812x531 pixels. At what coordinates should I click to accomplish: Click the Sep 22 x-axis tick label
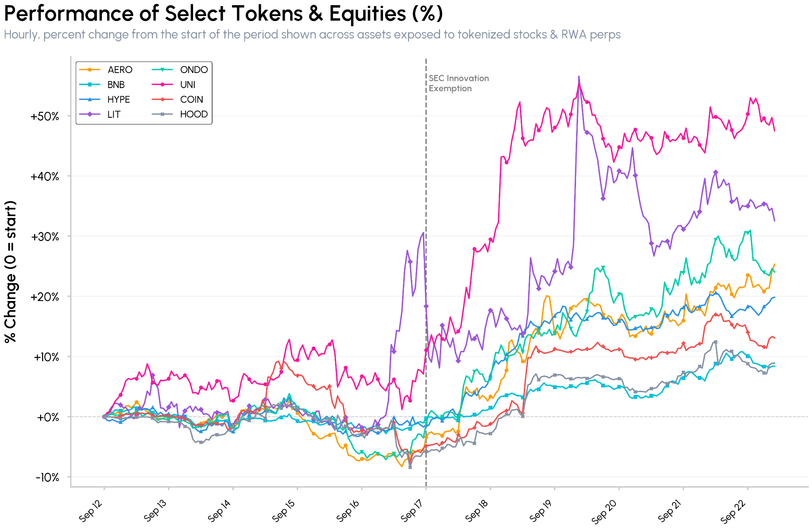(735, 511)
